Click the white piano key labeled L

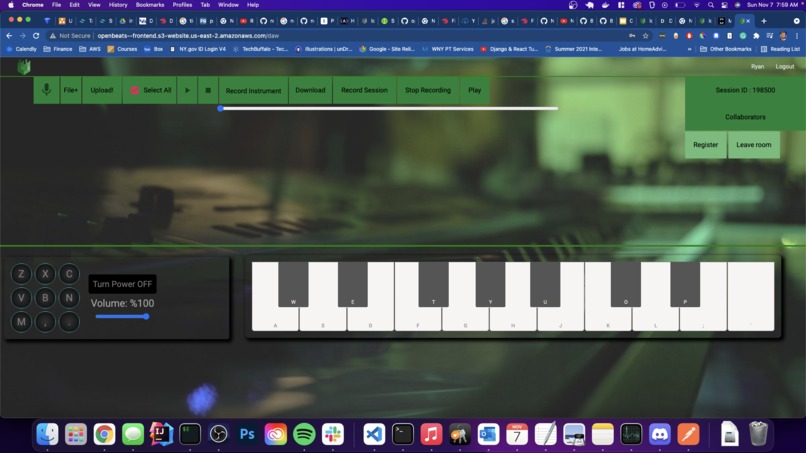655,320
